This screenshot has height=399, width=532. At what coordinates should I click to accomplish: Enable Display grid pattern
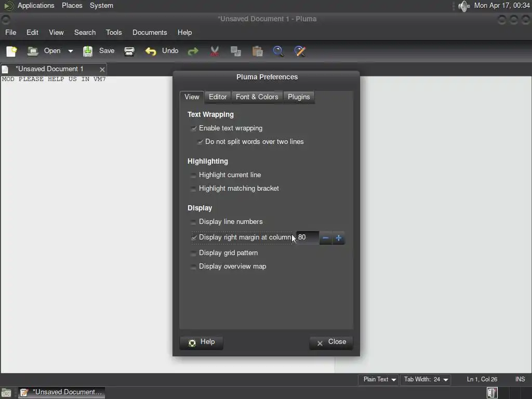[193, 253]
